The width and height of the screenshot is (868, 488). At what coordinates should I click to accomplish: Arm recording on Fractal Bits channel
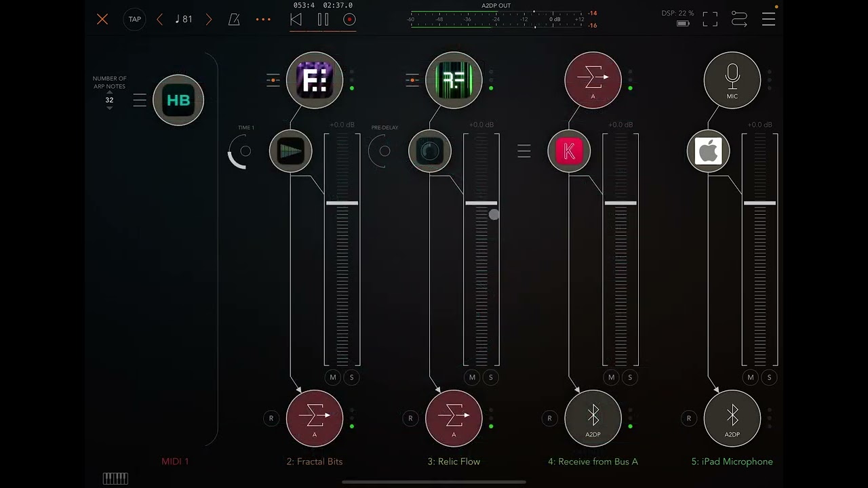(271, 418)
